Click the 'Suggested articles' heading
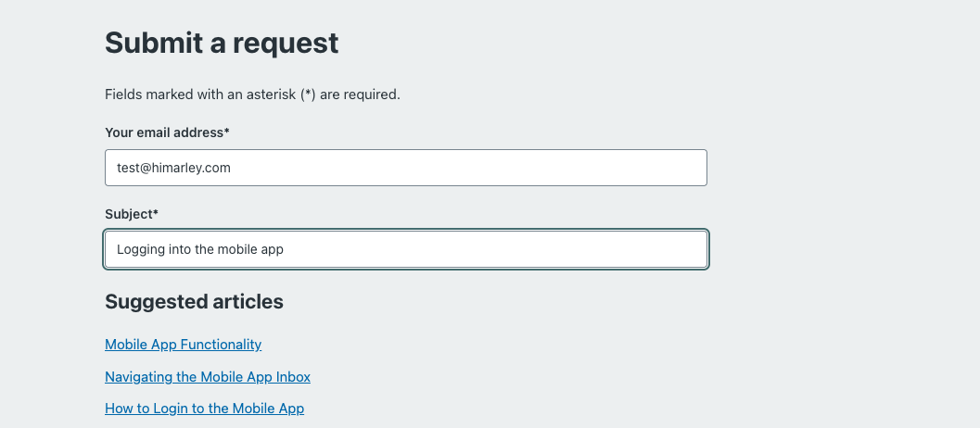This screenshot has width=980, height=428. (194, 302)
